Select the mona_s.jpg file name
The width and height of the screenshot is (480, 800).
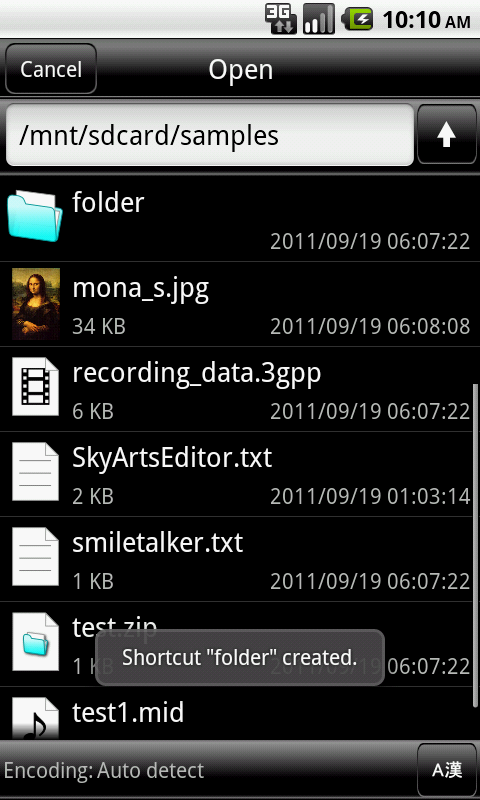coord(141,289)
